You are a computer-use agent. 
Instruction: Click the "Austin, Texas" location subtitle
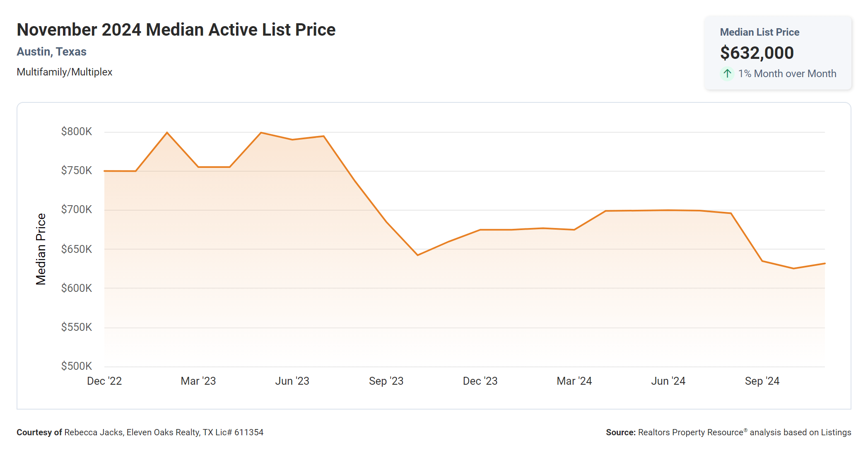[51, 51]
